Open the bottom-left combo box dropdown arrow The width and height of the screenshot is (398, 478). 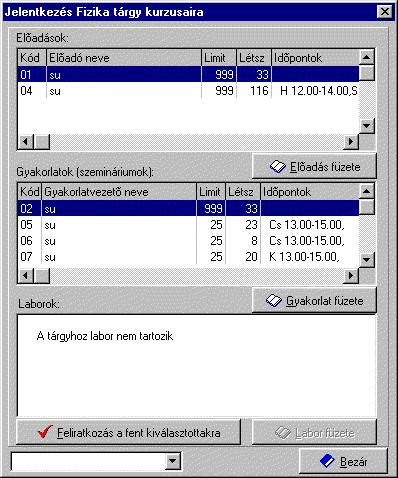coord(173,461)
